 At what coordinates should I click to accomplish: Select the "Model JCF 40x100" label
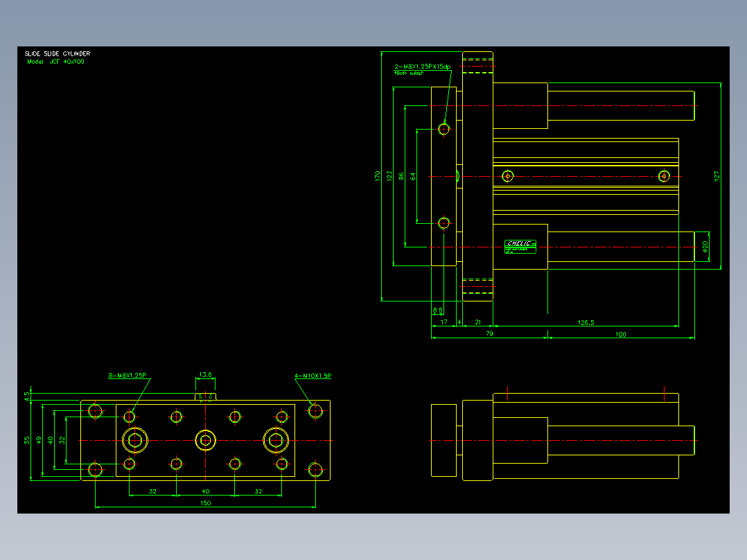(55, 62)
